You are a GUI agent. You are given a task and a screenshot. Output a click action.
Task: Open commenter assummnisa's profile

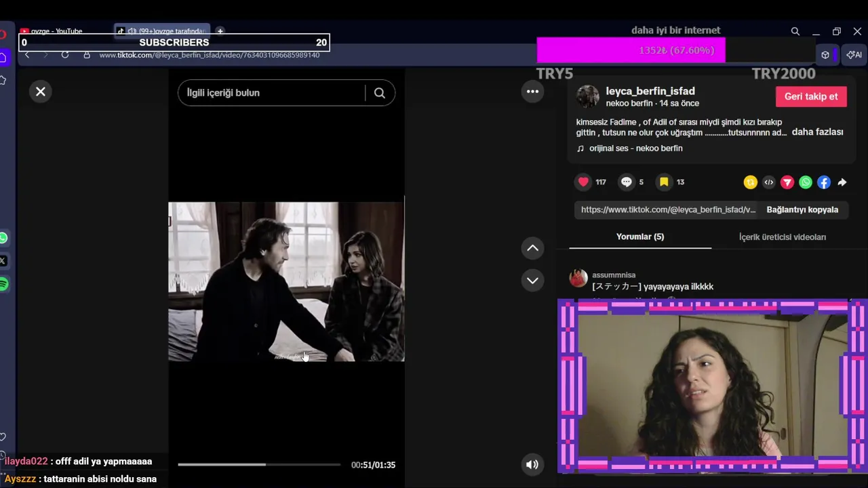pyautogui.click(x=614, y=274)
